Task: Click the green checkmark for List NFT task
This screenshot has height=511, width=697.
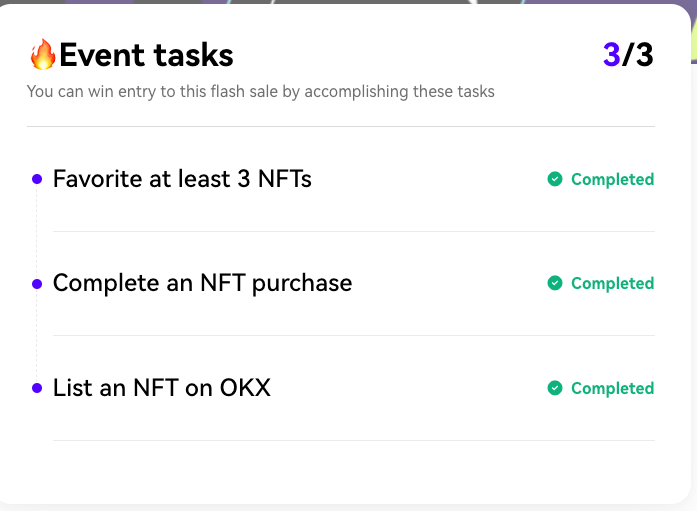Action: (x=555, y=388)
